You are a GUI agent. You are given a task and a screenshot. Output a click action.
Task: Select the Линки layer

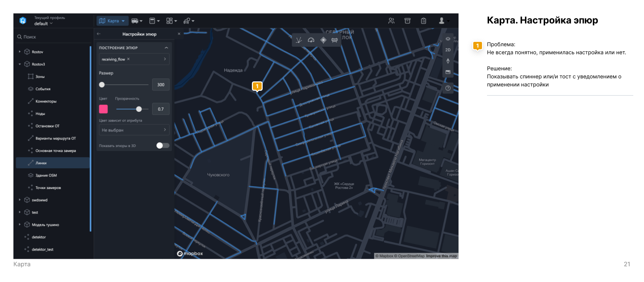53,163
